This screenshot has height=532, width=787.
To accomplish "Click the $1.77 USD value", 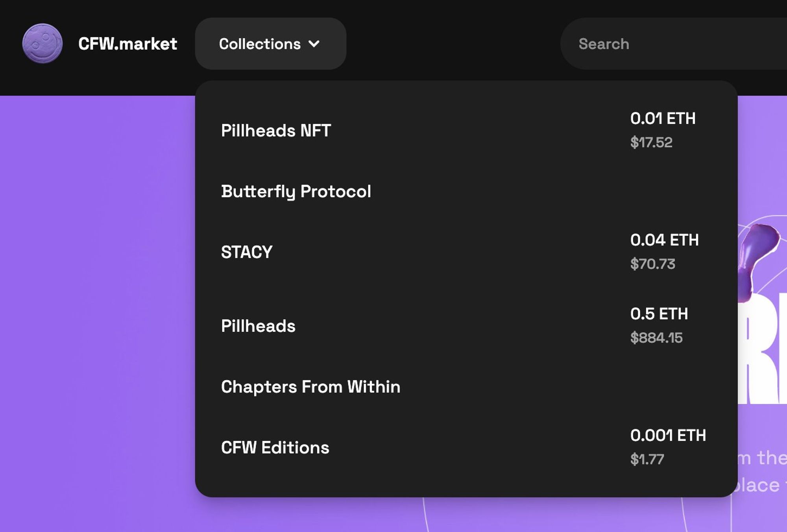I will pos(647,460).
